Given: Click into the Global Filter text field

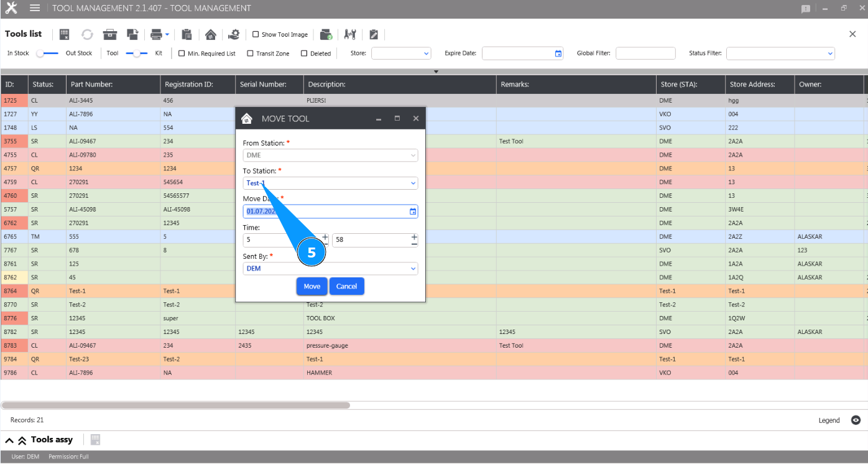Looking at the screenshot, I should 645,53.
